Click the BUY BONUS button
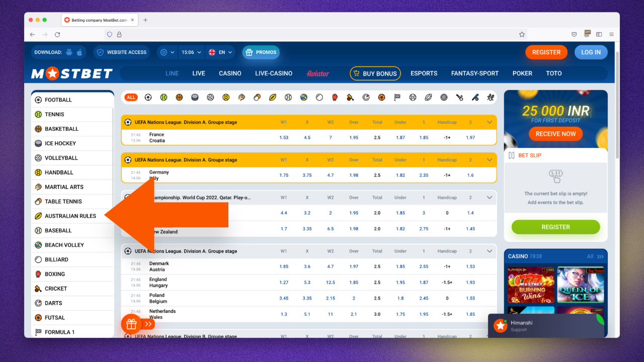Image resolution: width=644 pixels, height=362 pixels. point(375,73)
